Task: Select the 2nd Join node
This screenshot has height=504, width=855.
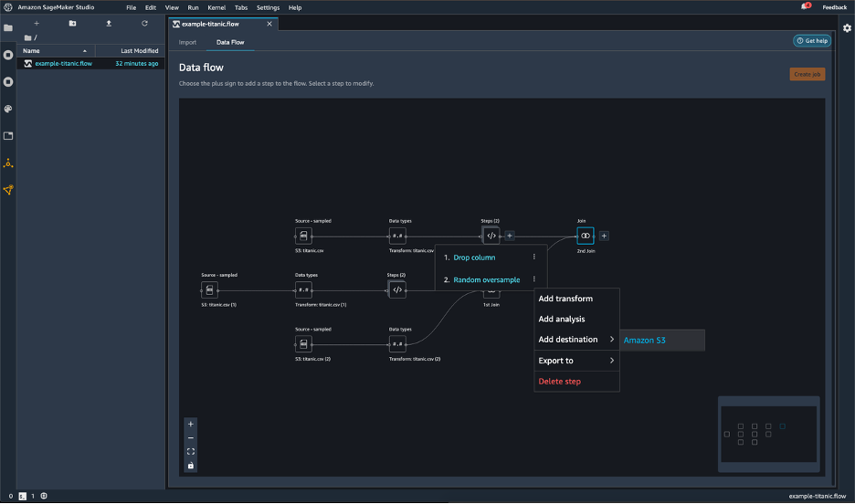Action: point(586,236)
